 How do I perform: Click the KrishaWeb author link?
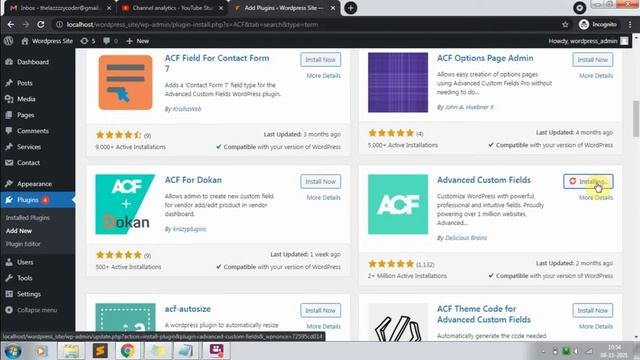[x=187, y=109]
